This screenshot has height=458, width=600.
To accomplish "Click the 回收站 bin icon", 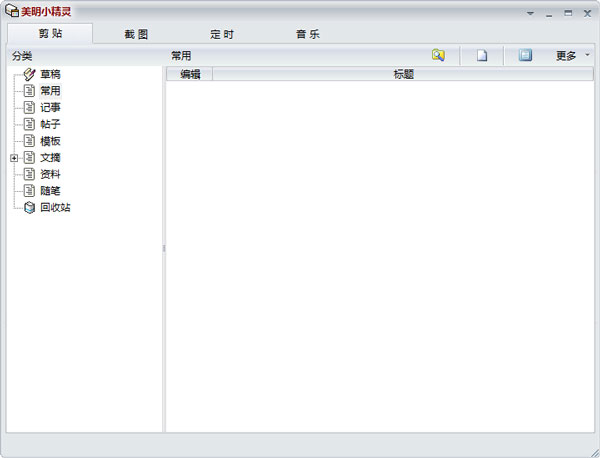I will tap(29, 207).
